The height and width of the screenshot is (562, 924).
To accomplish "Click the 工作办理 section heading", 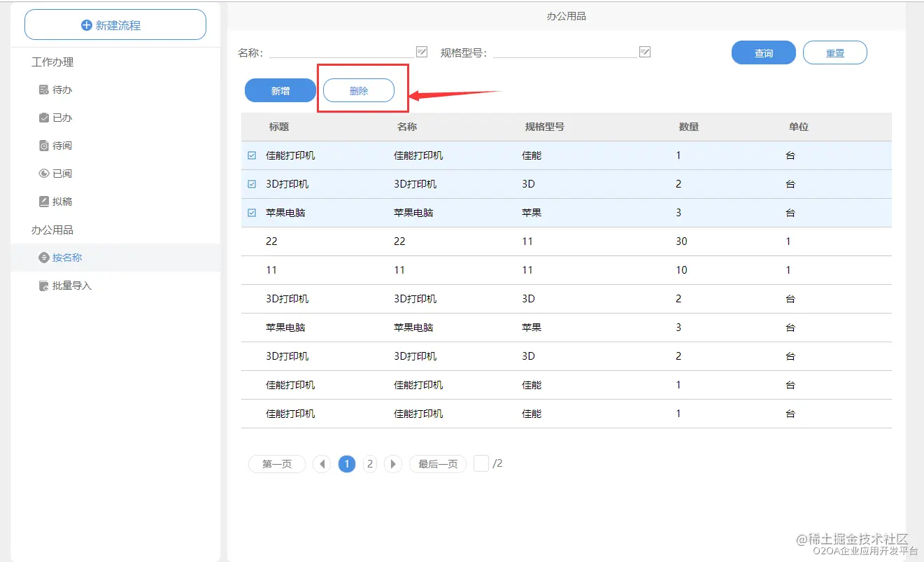I will tap(52, 62).
